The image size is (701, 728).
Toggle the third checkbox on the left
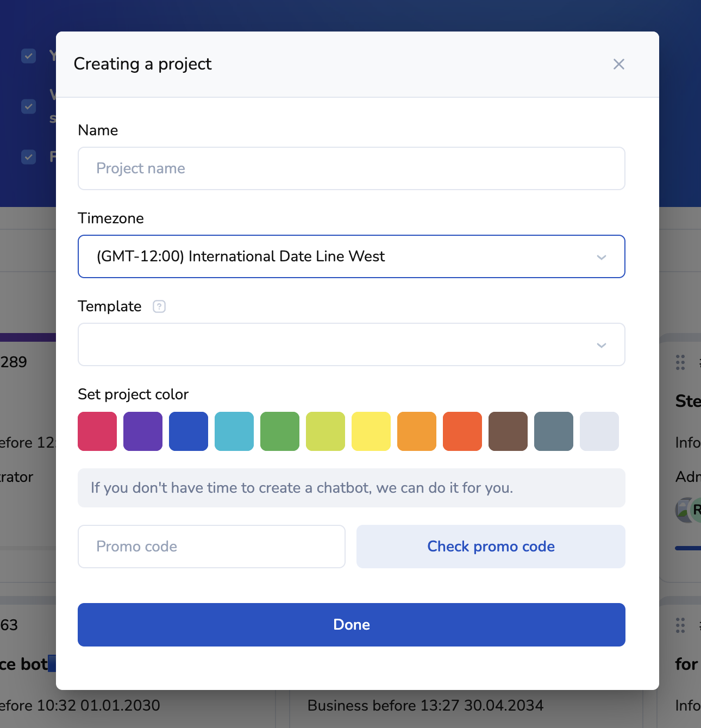click(x=28, y=157)
